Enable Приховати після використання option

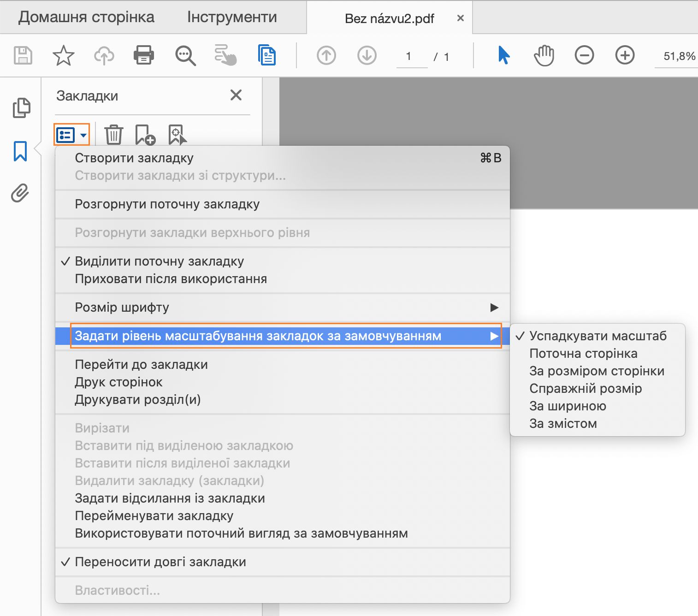click(282, 279)
